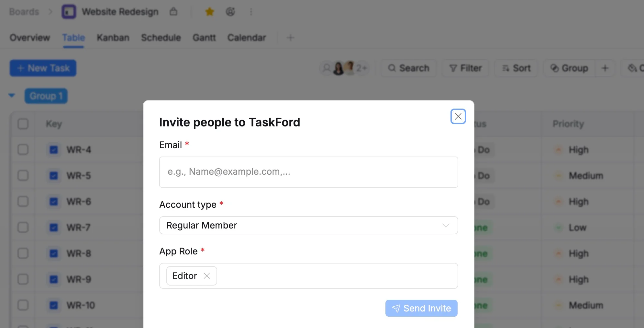
Task: Click the New Task button
Action: tap(43, 68)
